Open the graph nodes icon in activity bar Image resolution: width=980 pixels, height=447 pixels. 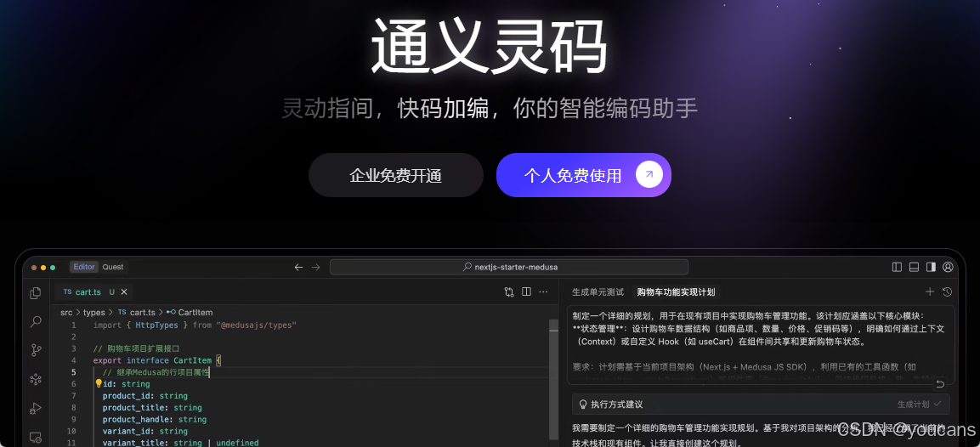click(x=36, y=379)
